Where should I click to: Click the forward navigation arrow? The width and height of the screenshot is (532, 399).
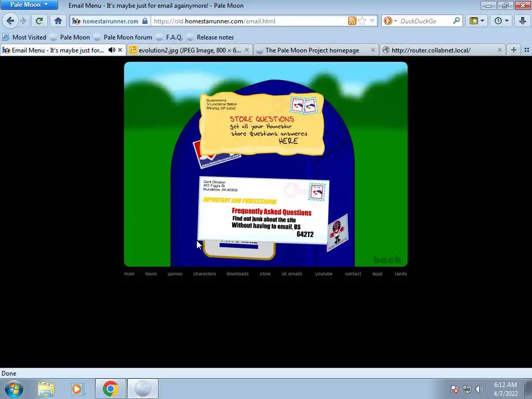pyautogui.click(x=23, y=21)
